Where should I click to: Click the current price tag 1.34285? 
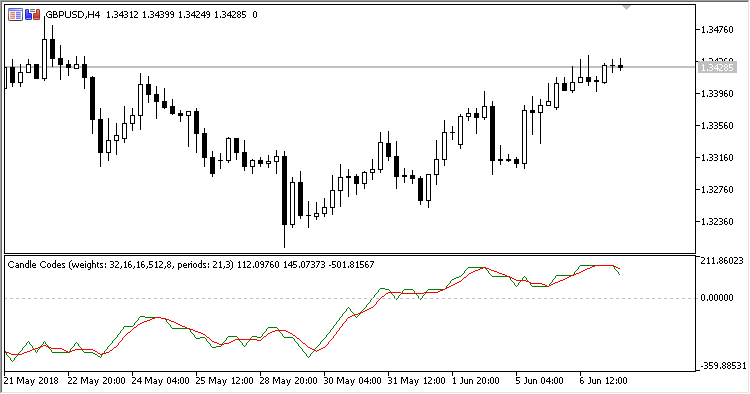coord(716,67)
